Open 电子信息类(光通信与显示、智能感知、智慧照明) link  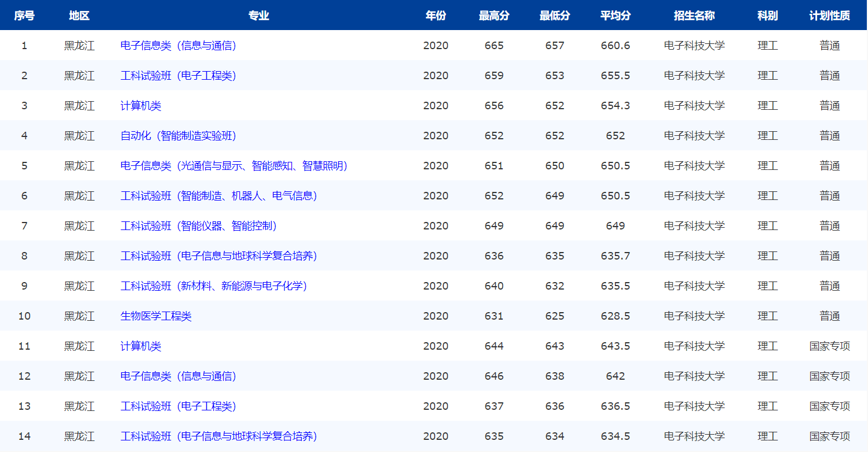coord(234,165)
